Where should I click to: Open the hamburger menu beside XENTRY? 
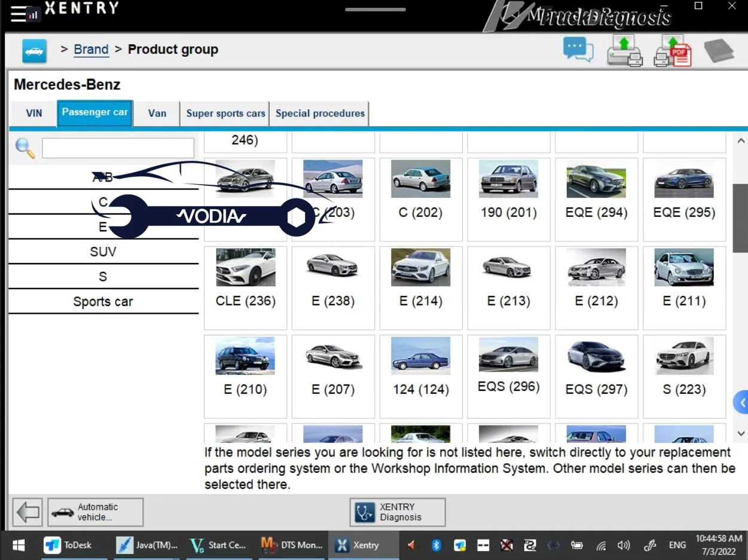(19, 14)
